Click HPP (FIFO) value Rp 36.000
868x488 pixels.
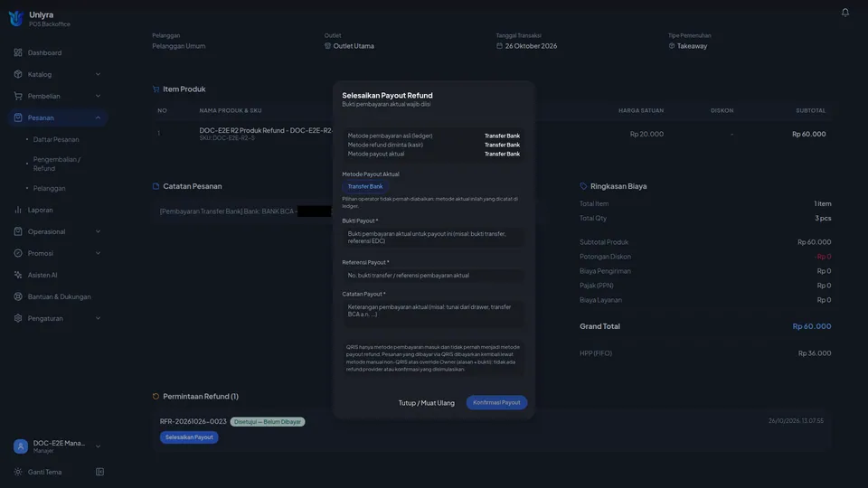point(815,353)
